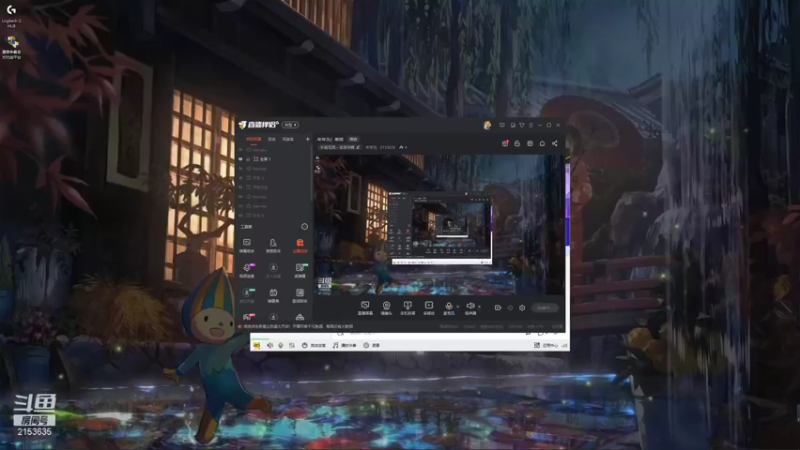Select the middle orientation option above preview
Screen dimensions: 800x450
coord(339,139)
